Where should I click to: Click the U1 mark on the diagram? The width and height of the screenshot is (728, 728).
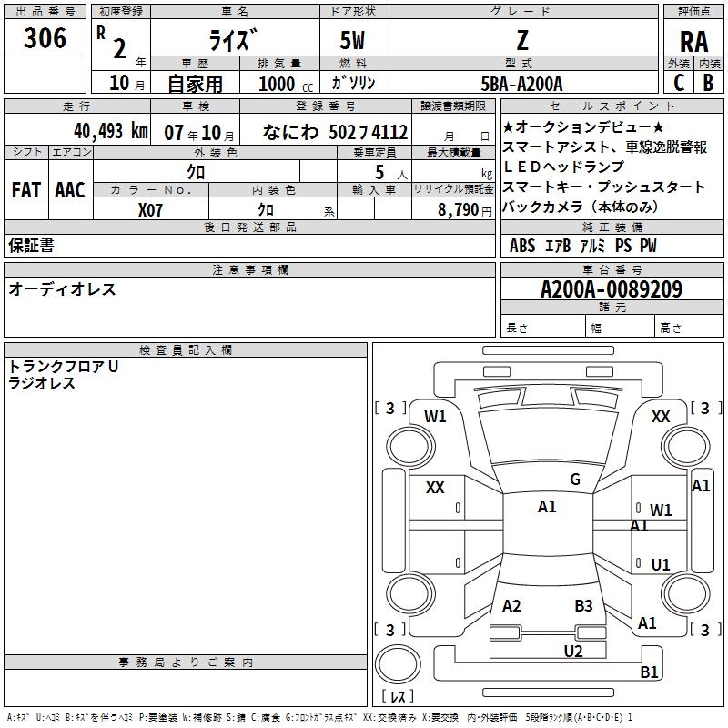[x=661, y=564]
